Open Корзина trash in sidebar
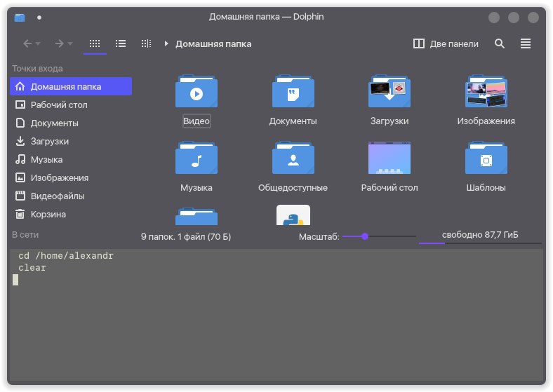553x392 pixels. point(71,215)
